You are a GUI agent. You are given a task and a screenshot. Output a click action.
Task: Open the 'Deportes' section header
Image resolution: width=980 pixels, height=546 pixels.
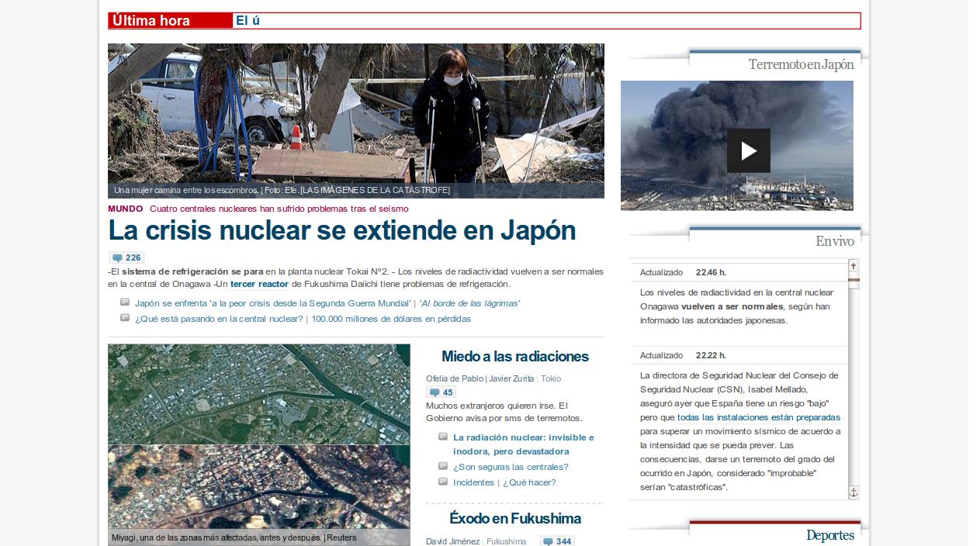(829, 535)
